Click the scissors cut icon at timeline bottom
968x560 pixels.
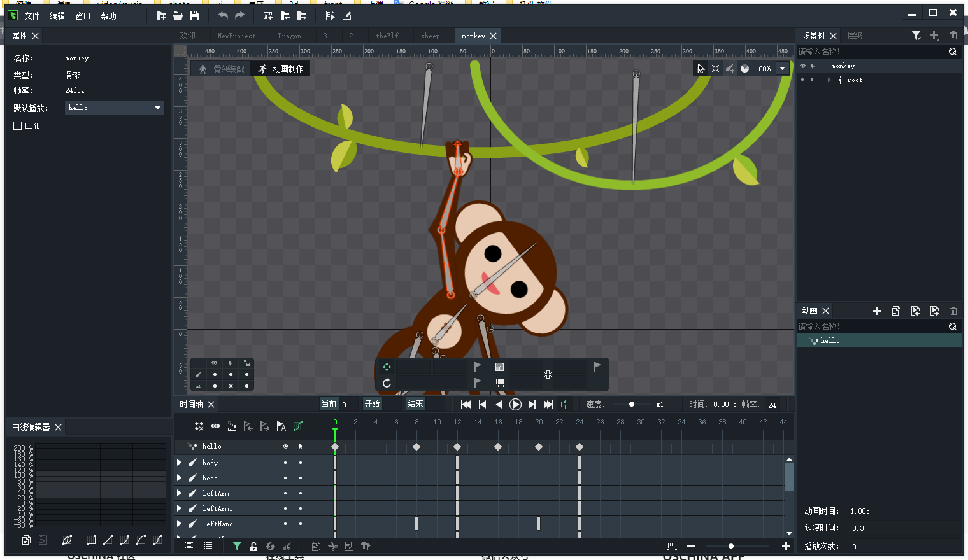pyautogui.click(x=332, y=546)
